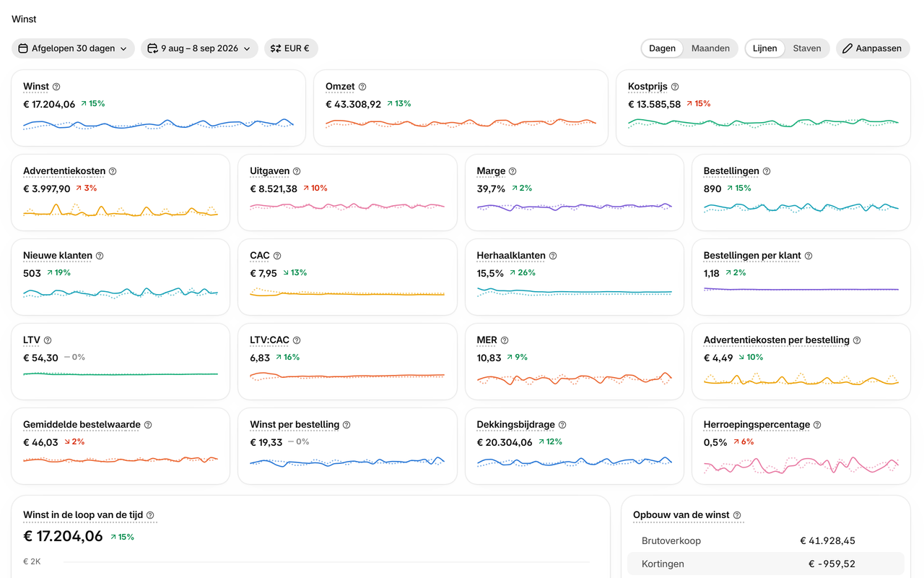Click the help icon next to Uitgaven

(x=297, y=171)
